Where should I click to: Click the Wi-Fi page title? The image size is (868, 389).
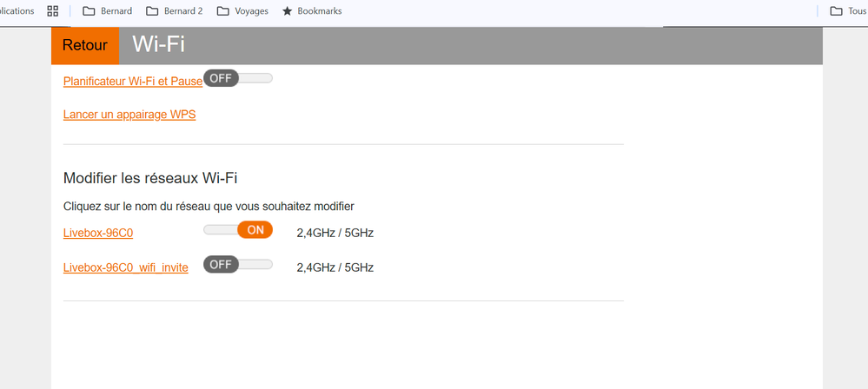pyautogui.click(x=158, y=44)
